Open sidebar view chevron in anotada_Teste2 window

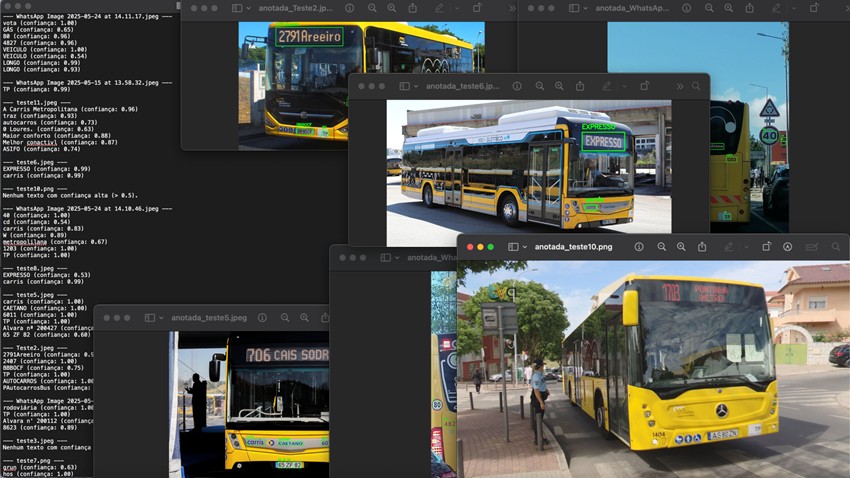[248, 8]
